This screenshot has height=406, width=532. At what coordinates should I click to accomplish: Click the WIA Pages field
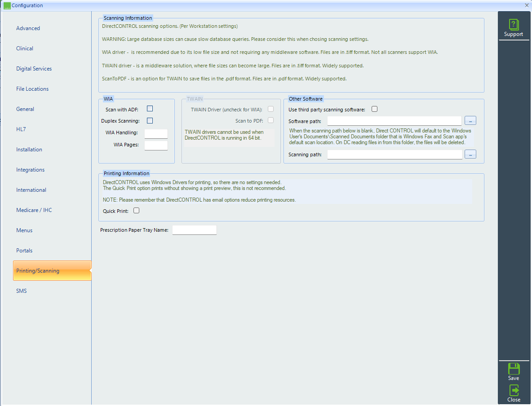coord(156,146)
